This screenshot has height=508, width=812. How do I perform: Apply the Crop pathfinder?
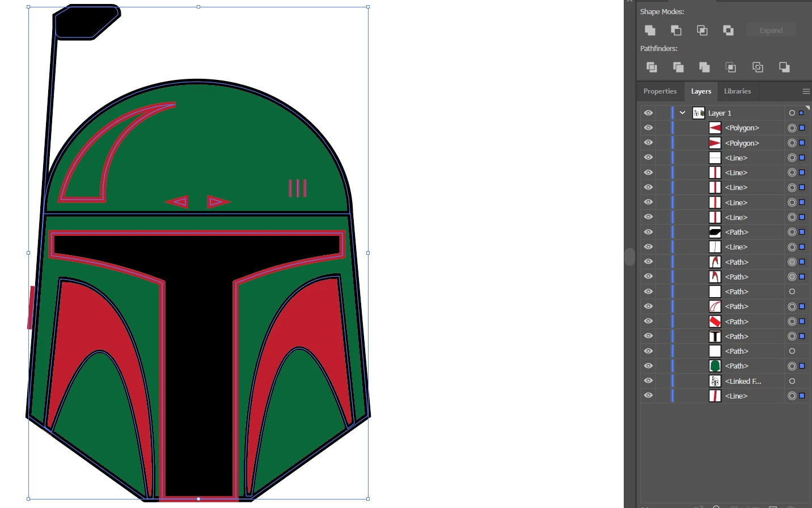[731, 67]
